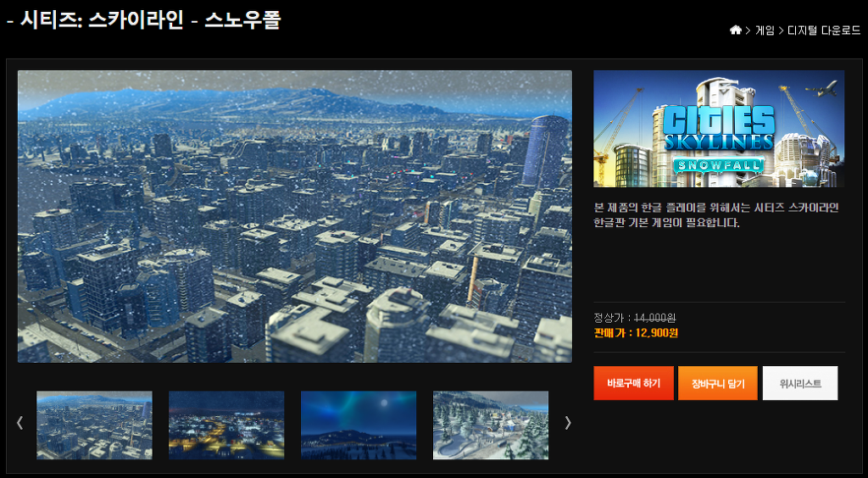Image resolution: width=868 pixels, height=478 pixels.
Task: Select the aurora night sky thumbnail
Action: (x=359, y=425)
